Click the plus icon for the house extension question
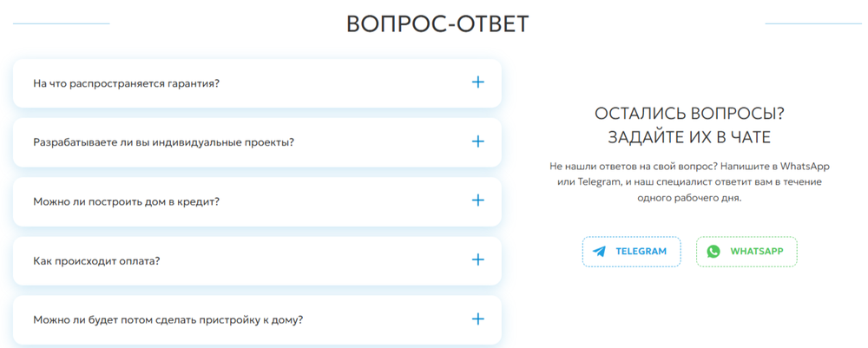 tap(477, 319)
